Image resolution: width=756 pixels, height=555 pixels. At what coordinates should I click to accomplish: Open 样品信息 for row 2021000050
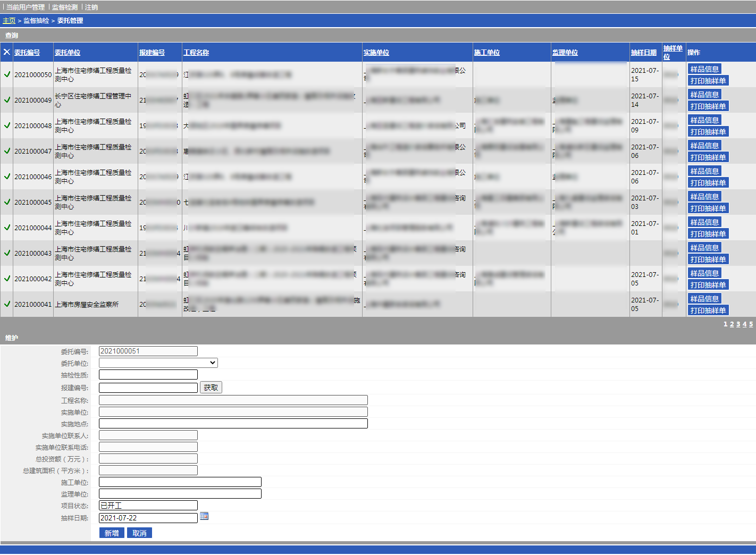(704, 69)
